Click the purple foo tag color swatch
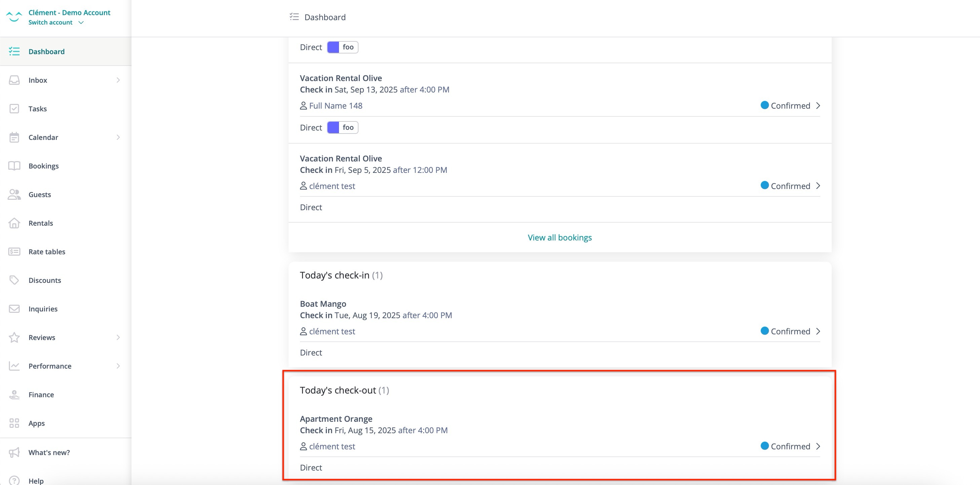Screen dimensions: 980x485 pos(333,47)
